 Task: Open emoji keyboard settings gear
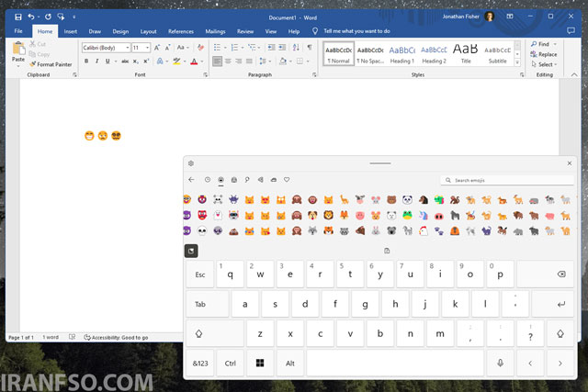click(x=191, y=163)
